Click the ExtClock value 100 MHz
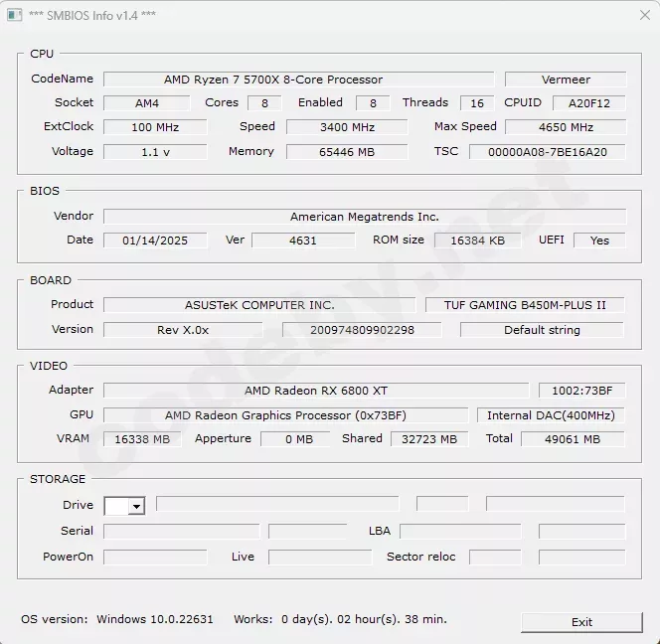Viewport: 660px width, 644px height. coord(155,127)
